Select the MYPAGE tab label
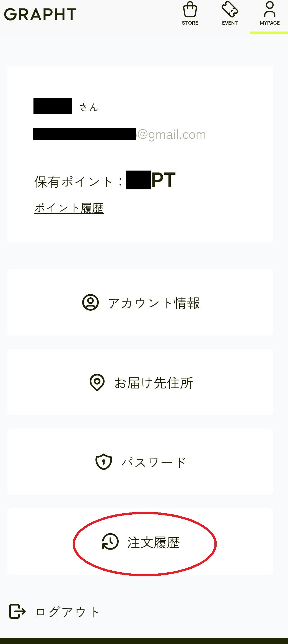Viewport: 288px width, 644px height. click(270, 23)
